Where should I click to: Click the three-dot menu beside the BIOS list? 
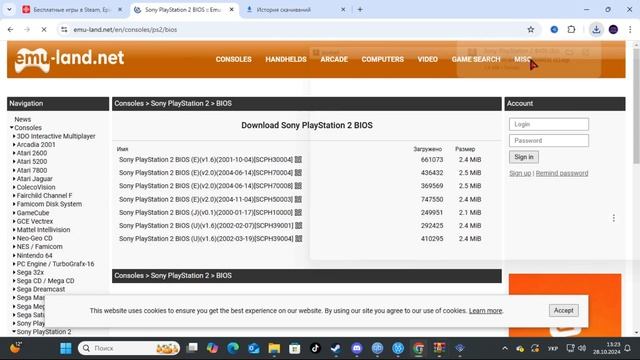point(613,218)
